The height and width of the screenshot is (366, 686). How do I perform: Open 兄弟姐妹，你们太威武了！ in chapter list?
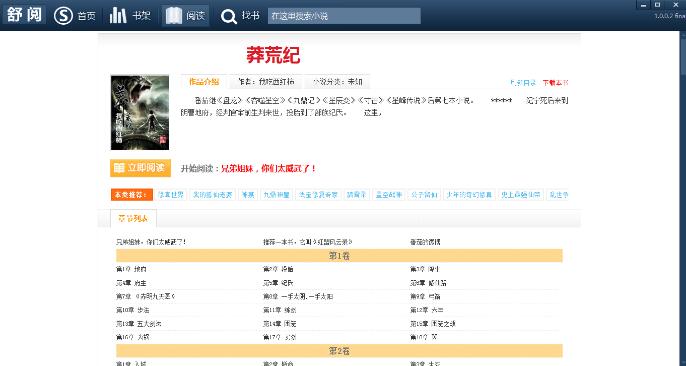pos(151,242)
